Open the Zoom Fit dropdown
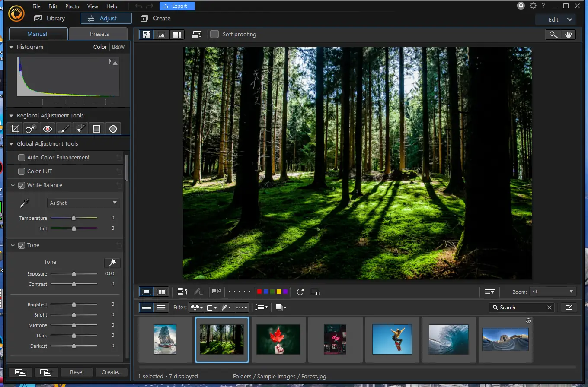Image resolution: width=588 pixels, height=387 pixels. (x=553, y=292)
